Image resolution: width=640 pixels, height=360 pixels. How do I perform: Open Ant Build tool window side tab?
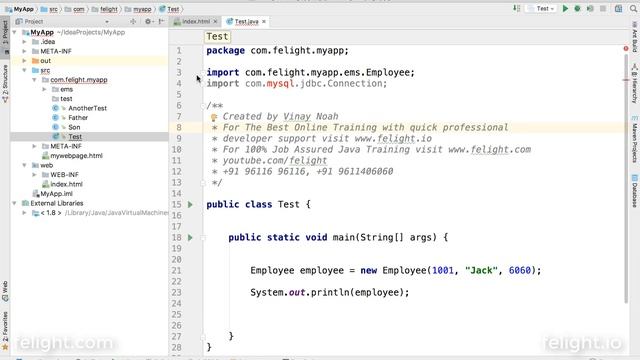coord(635,37)
